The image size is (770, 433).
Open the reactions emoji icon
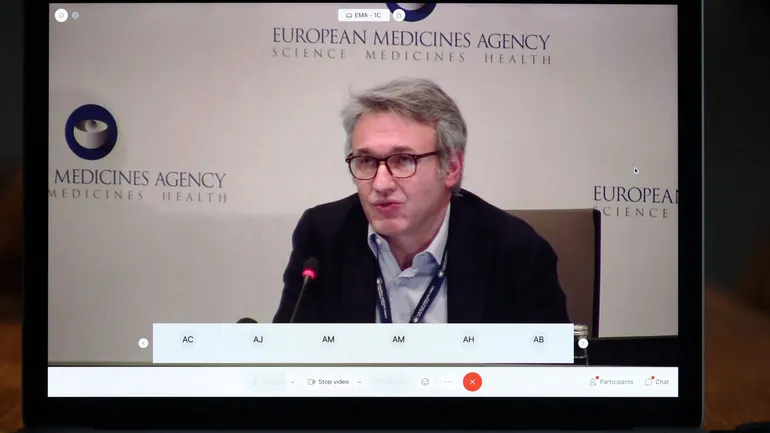(x=425, y=382)
